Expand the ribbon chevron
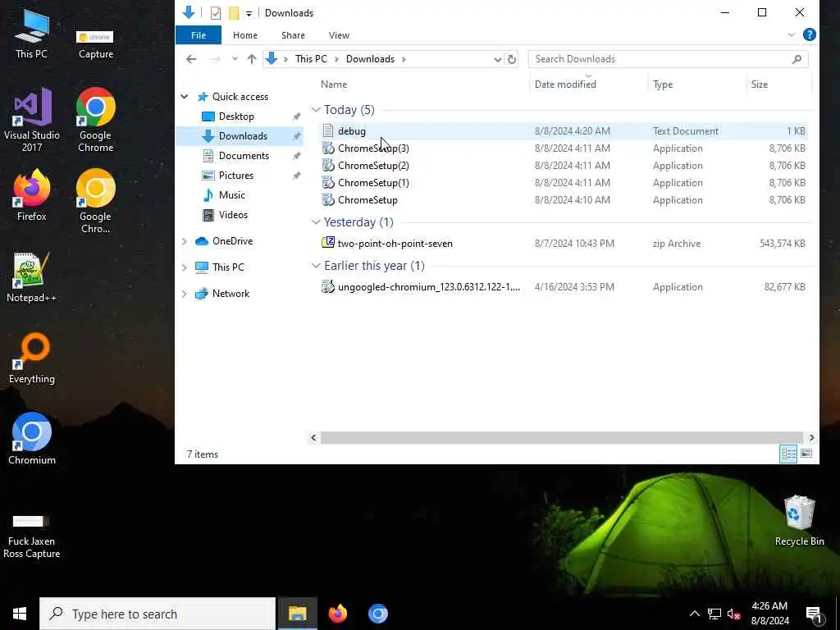Image resolution: width=840 pixels, height=630 pixels. 792,34
